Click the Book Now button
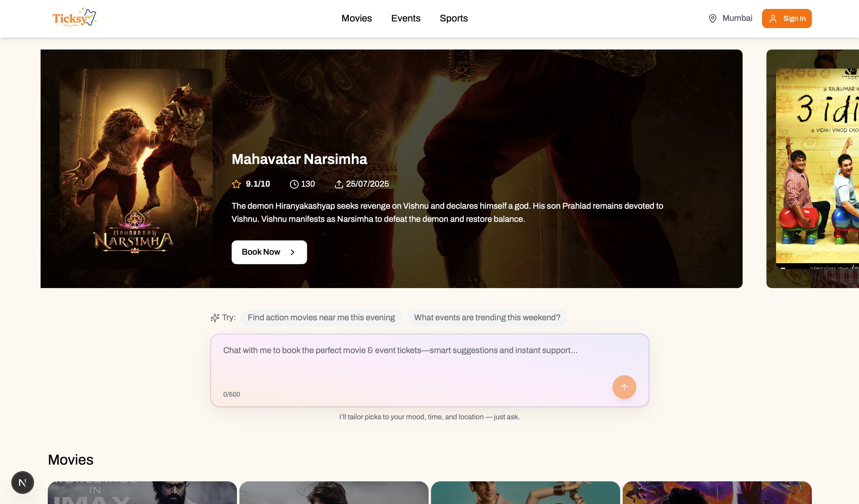Image resolution: width=859 pixels, height=504 pixels. pos(269,252)
